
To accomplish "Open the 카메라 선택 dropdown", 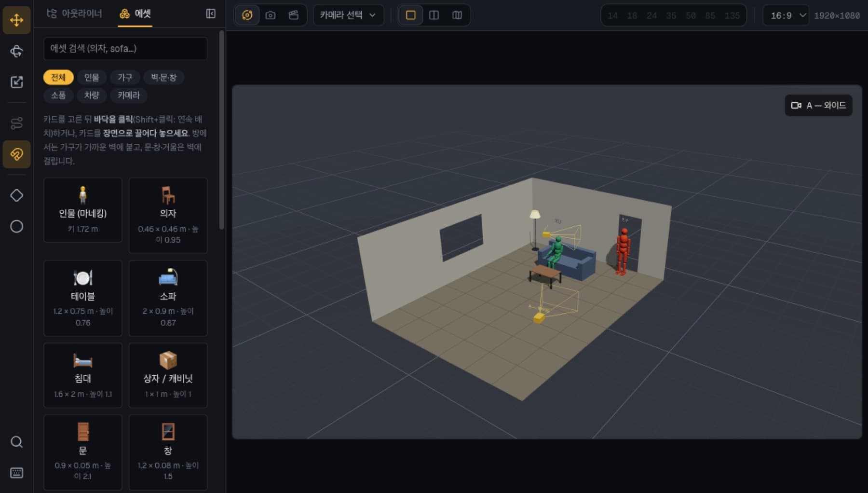I will (x=348, y=15).
